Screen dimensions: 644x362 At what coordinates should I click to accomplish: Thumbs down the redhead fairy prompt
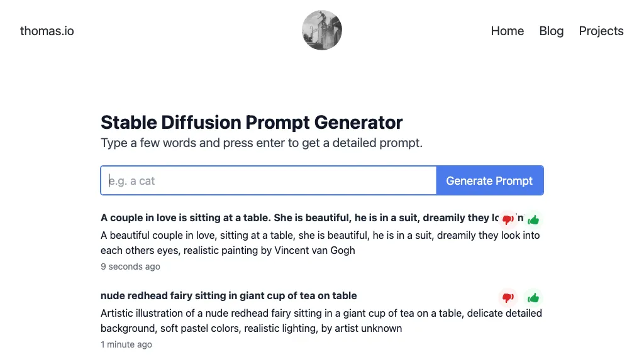508,297
